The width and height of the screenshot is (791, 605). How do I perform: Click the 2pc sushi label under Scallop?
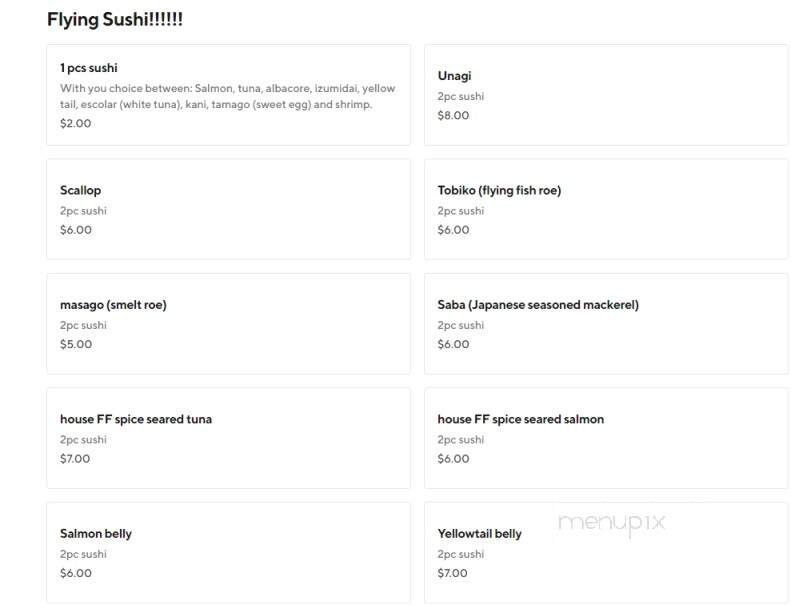point(83,211)
